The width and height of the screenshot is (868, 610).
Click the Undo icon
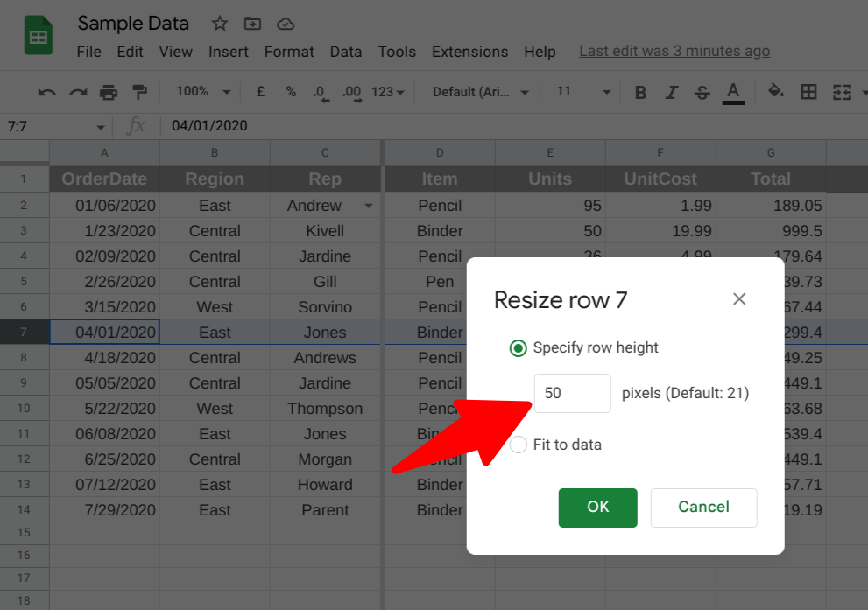coord(46,91)
